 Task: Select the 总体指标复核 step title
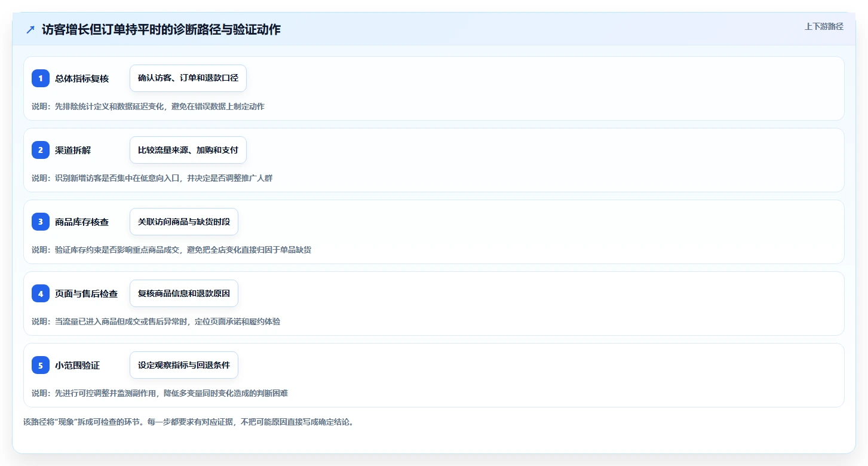pyautogui.click(x=82, y=78)
